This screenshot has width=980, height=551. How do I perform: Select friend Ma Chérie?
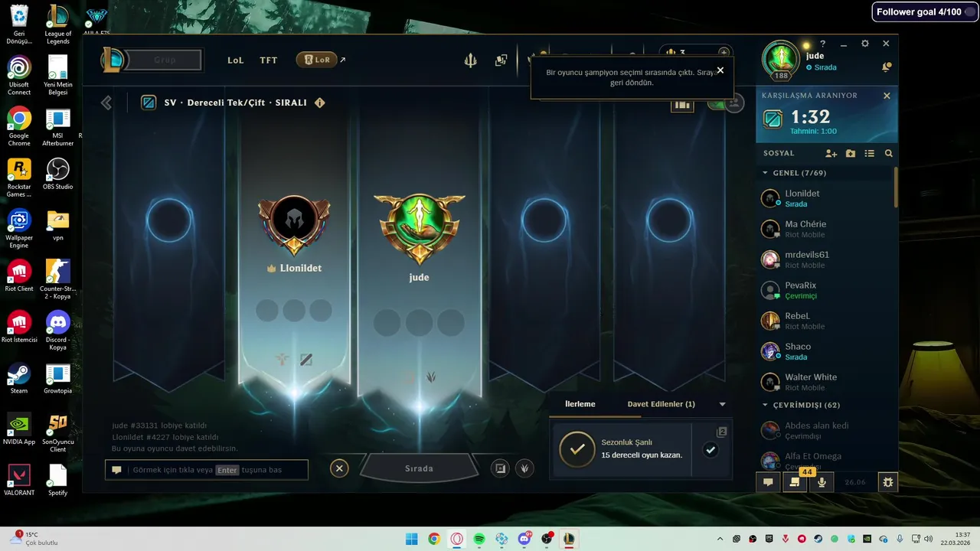pos(825,230)
